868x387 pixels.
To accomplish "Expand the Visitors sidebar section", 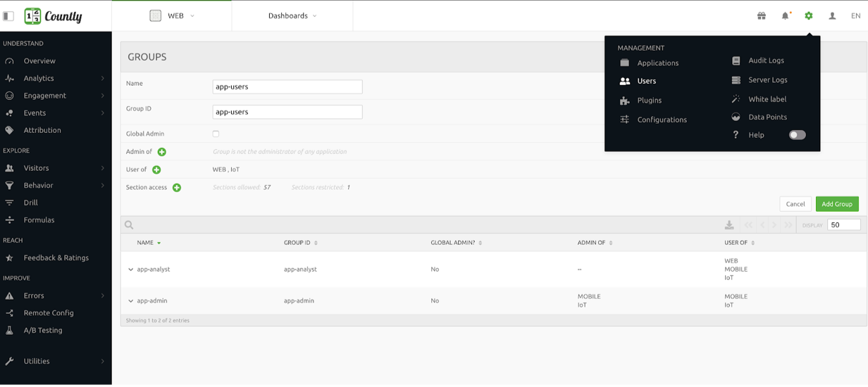I will [x=56, y=168].
